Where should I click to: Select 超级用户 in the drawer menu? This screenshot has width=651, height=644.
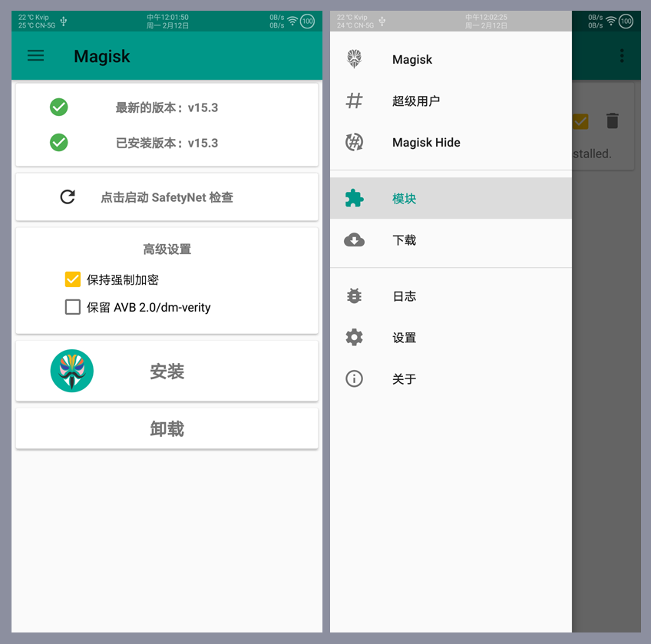(415, 101)
